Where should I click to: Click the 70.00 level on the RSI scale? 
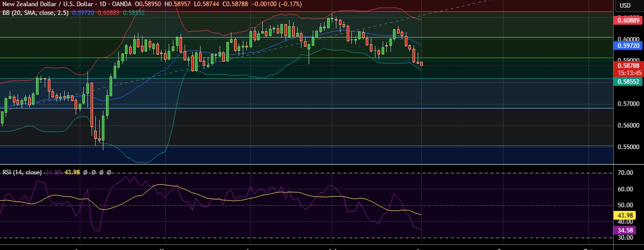tap(624, 173)
